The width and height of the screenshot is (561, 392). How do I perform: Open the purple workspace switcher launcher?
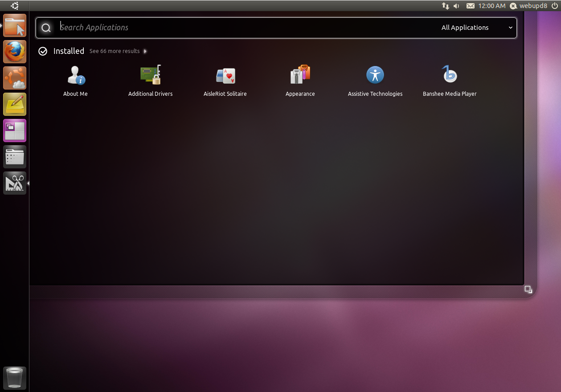click(15, 131)
